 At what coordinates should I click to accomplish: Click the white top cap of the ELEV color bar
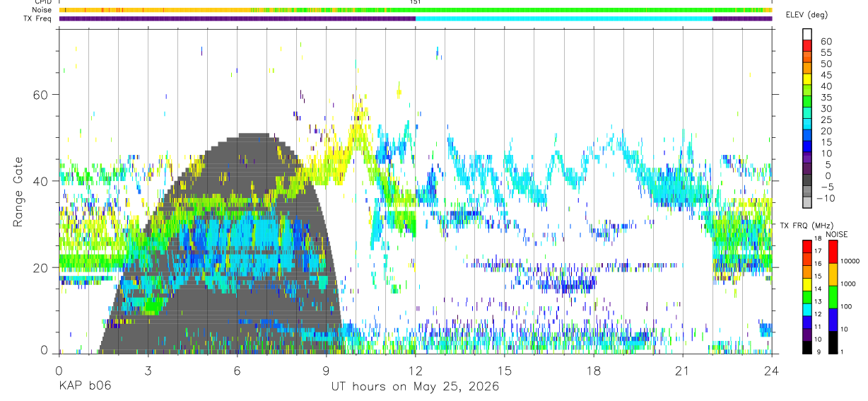[807, 35]
